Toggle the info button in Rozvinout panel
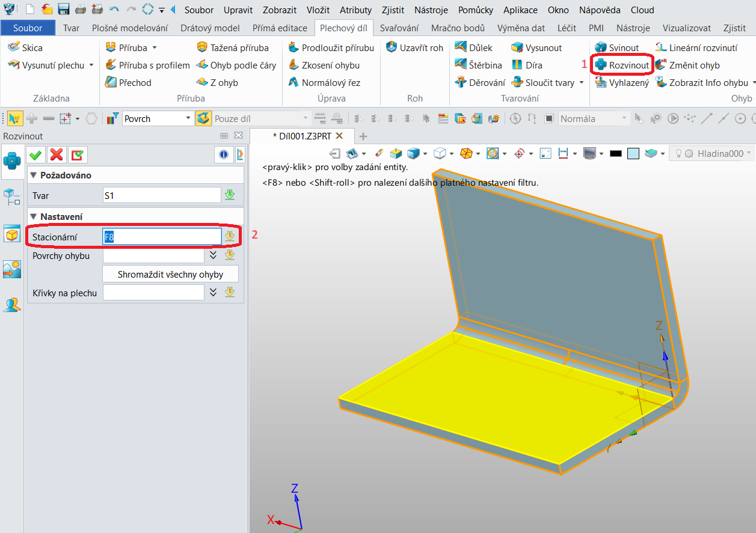 [224, 155]
